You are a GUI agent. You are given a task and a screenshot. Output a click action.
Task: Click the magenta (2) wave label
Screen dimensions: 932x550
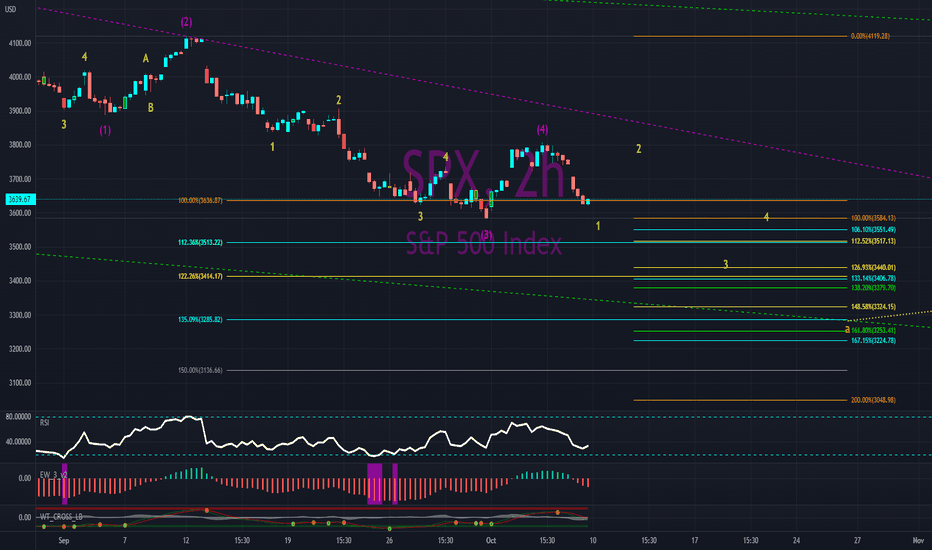pos(187,22)
